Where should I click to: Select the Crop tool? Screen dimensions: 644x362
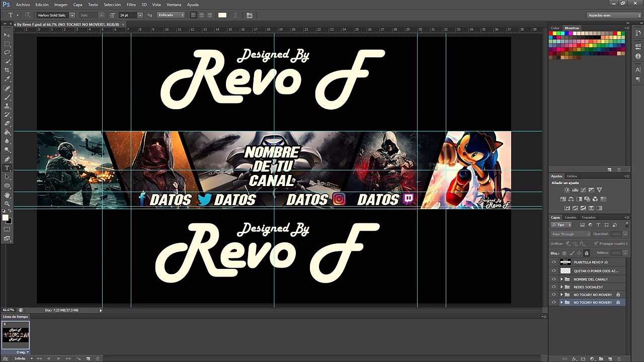pos(7,70)
